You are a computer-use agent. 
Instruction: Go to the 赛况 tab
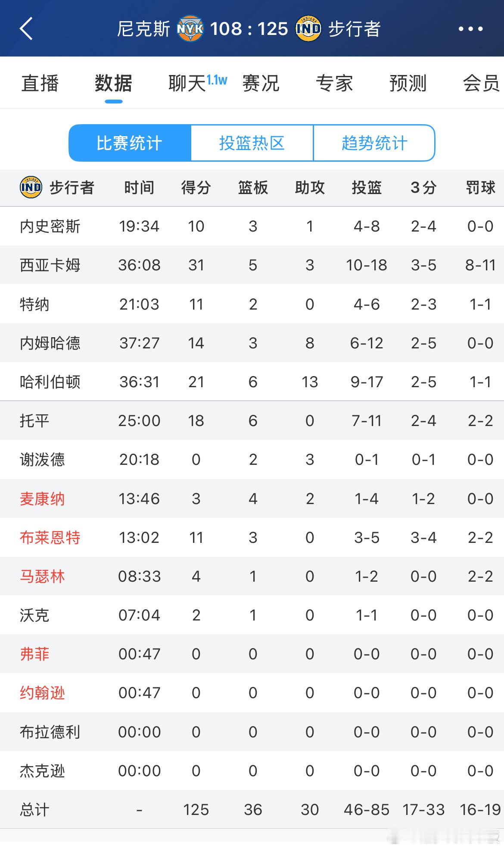261,83
